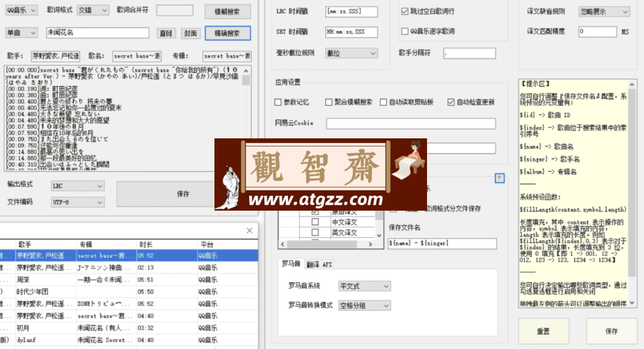Click the lyrics preview scroll-up arrow
The width and height of the screenshot is (644, 349).
pos(246,70)
